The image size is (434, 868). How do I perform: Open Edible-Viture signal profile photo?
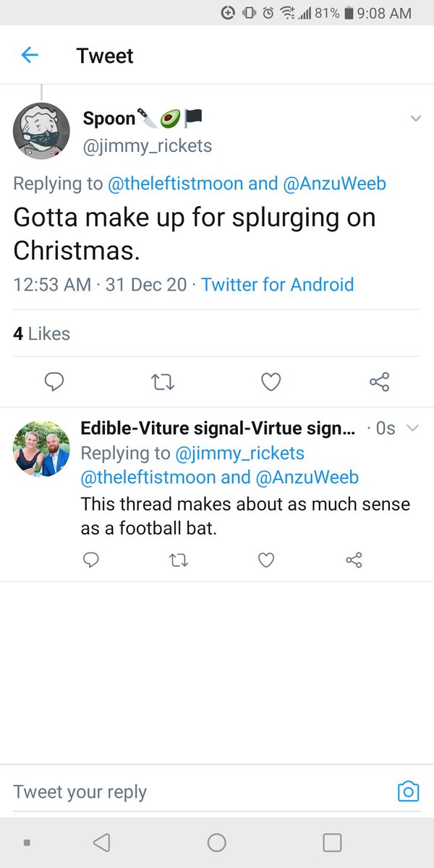pos(42,448)
